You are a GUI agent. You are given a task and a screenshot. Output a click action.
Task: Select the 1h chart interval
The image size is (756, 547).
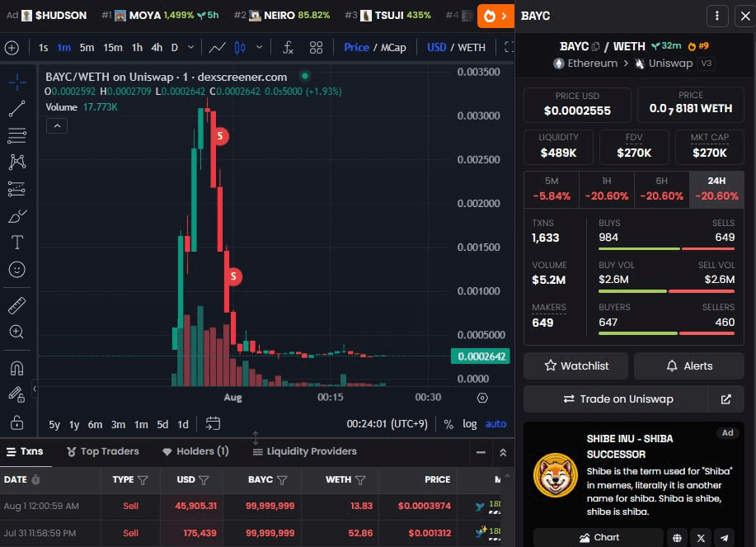pos(137,47)
